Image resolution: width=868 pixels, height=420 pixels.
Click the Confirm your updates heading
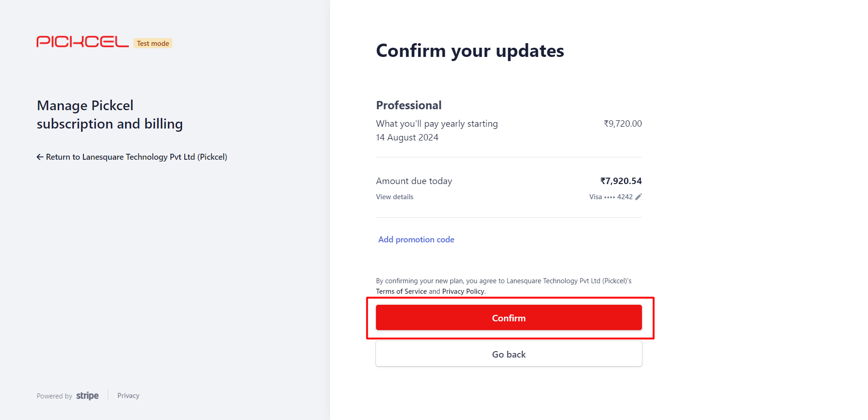coord(470,51)
